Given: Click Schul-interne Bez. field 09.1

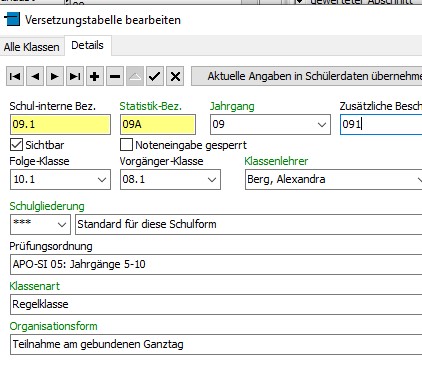Looking at the screenshot, I should pos(60,125).
